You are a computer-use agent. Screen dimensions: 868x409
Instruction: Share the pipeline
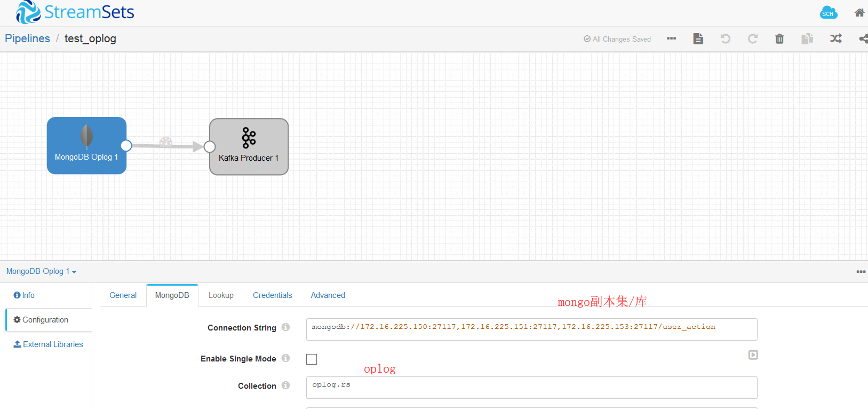click(863, 38)
